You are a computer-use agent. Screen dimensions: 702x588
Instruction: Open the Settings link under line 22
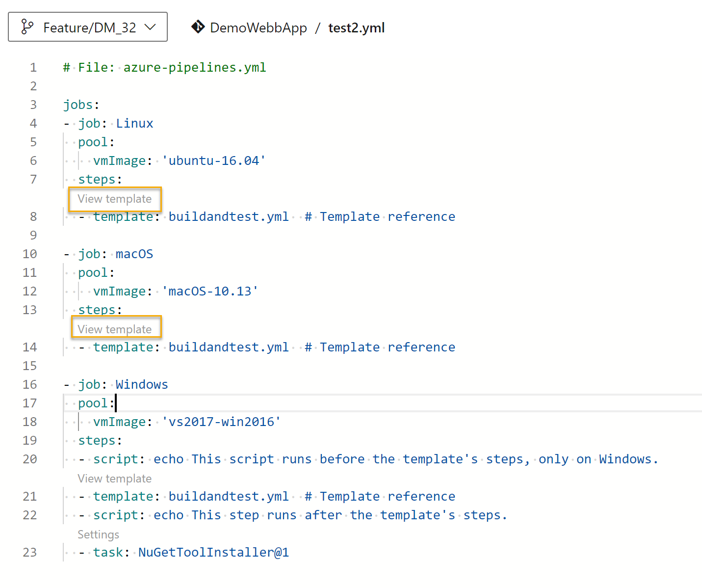[x=98, y=535]
